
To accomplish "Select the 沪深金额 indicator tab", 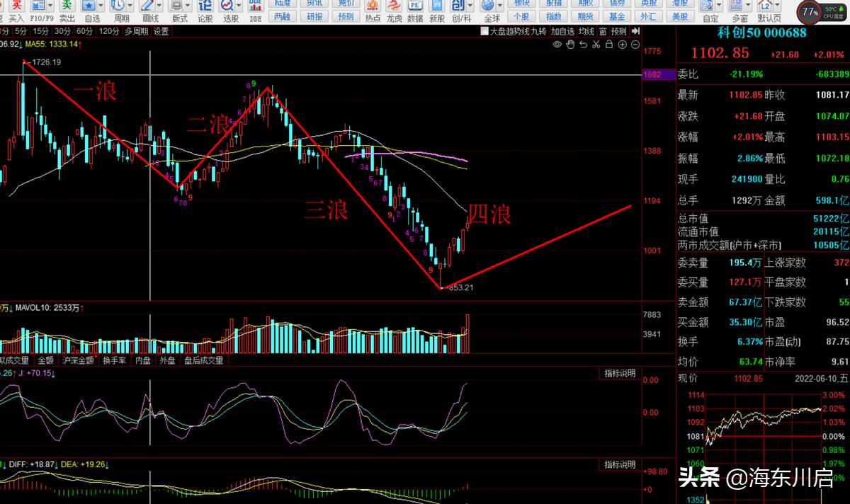I will coord(78,360).
